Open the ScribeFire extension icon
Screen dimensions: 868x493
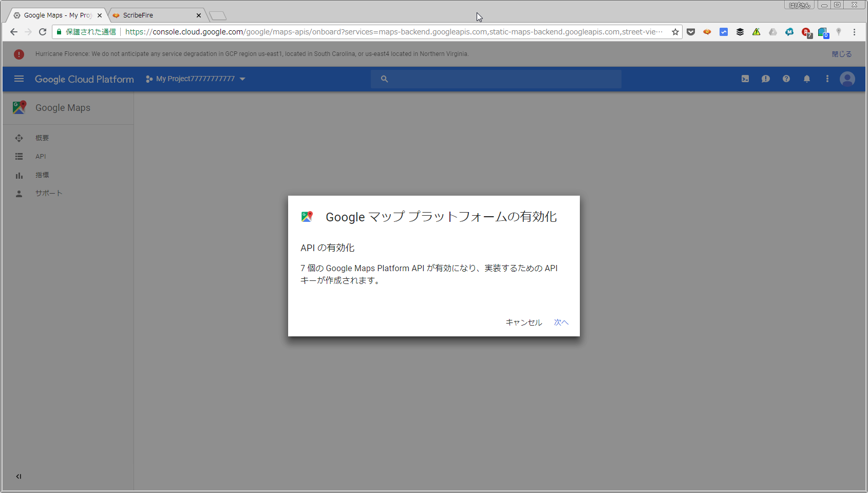tap(707, 32)
